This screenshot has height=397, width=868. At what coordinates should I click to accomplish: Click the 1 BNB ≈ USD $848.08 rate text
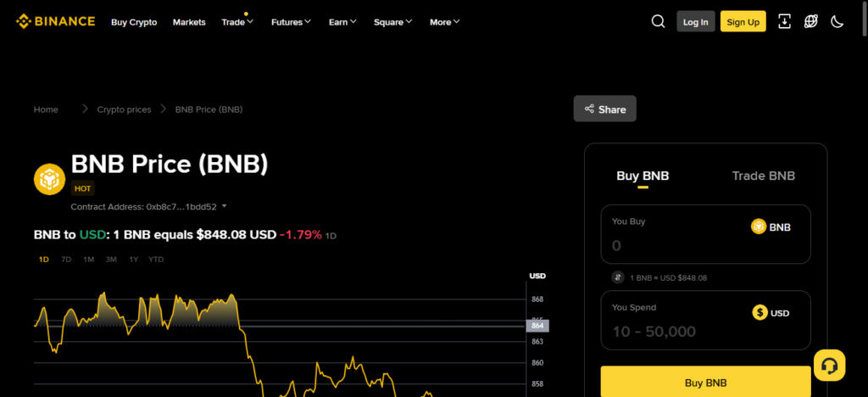pyautogui.click(x=668, y=278)
